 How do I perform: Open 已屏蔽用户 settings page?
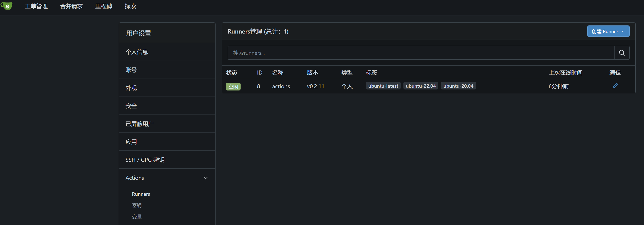[139, 124]
